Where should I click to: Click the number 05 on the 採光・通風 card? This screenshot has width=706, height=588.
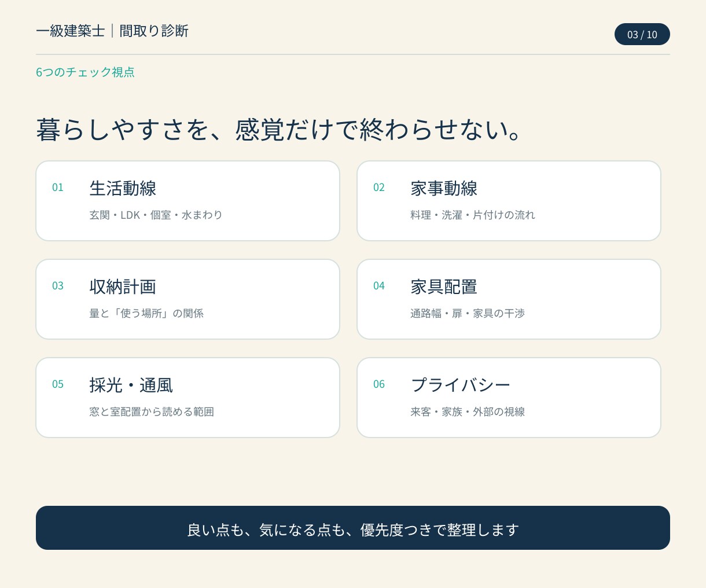[x=58, y=384]
